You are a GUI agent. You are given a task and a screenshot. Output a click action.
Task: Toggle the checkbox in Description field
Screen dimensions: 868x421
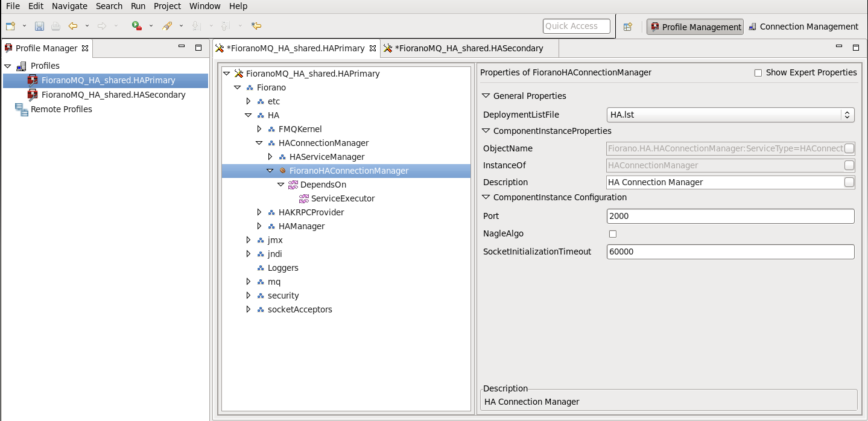coord(849,182)
